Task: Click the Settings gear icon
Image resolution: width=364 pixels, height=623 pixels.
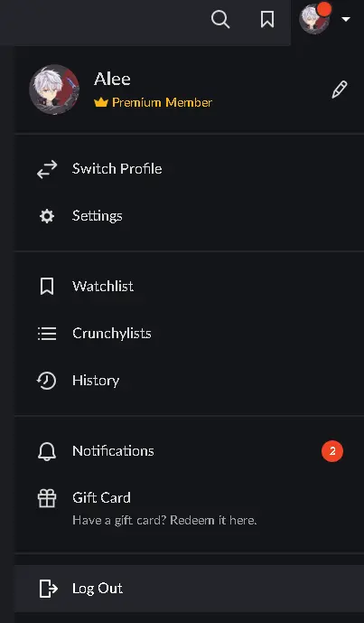Action: 47,216
